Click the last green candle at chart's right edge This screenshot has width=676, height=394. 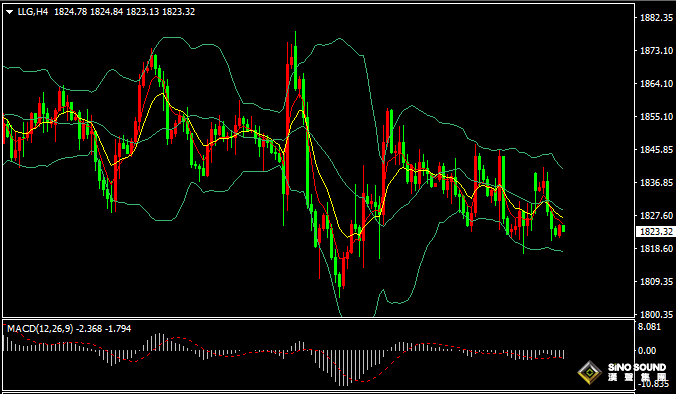point(563,228)
